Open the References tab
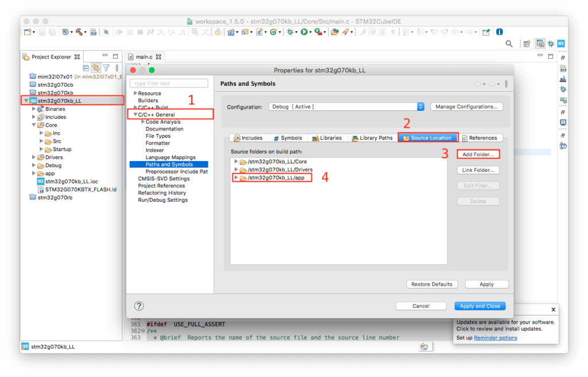 tap(479, 138)
